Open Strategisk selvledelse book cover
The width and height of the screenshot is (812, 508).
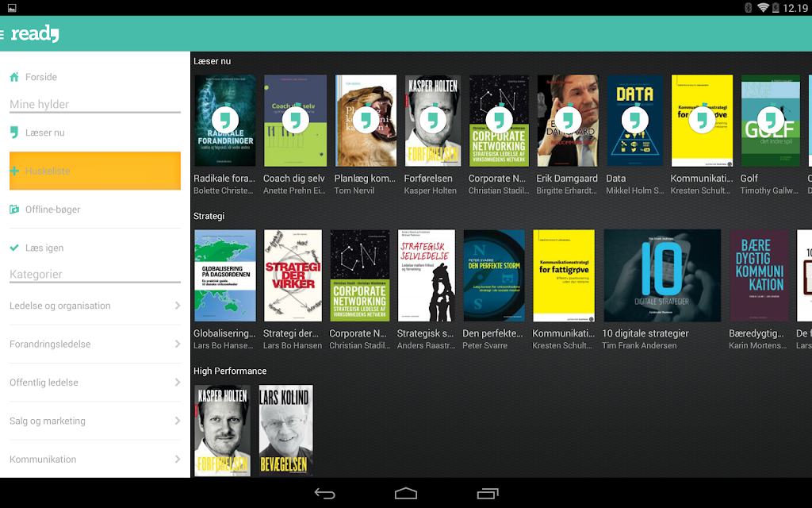tap(427, 275)
